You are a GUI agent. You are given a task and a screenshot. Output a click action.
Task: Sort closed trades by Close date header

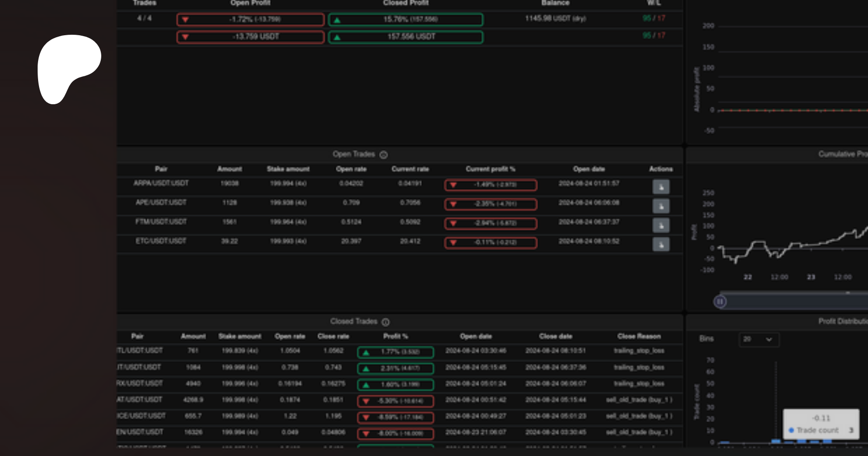(x=556, y=336)
